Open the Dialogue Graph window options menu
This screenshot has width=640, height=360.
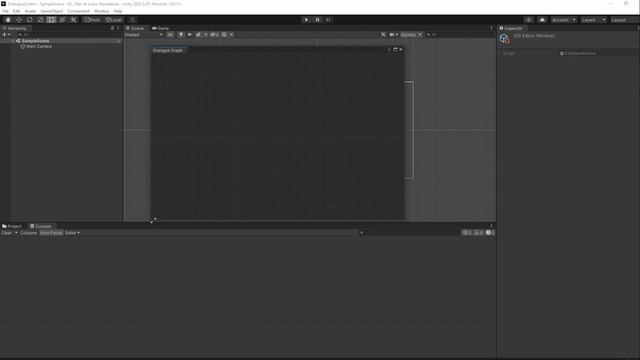click(389, 50)
